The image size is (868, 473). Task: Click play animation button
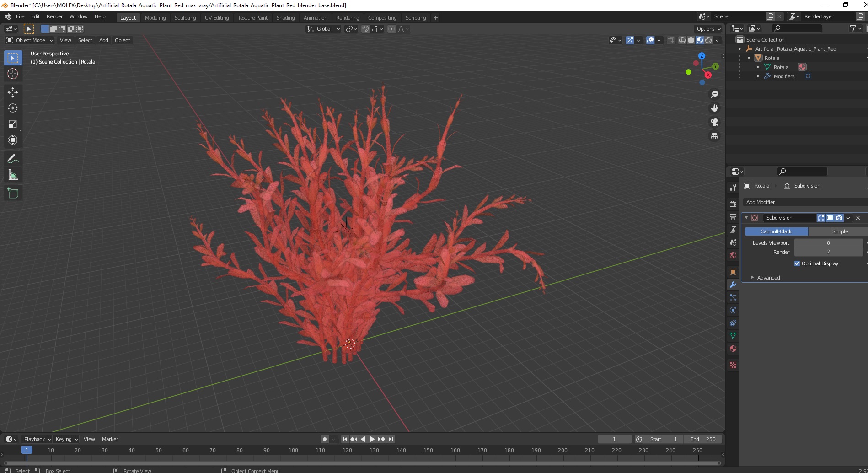(x=372, y=439)
